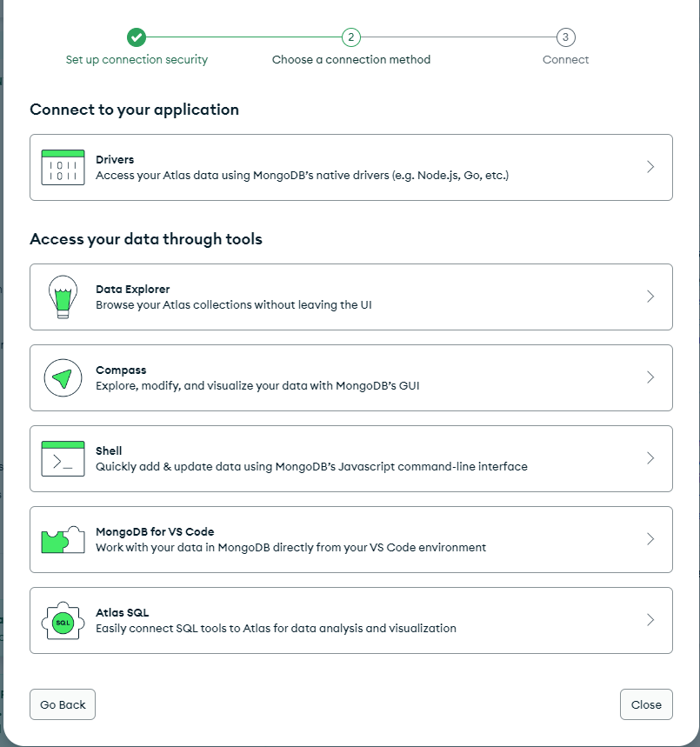Click 'Quickly add & update data' description

(x=311, y=466)
